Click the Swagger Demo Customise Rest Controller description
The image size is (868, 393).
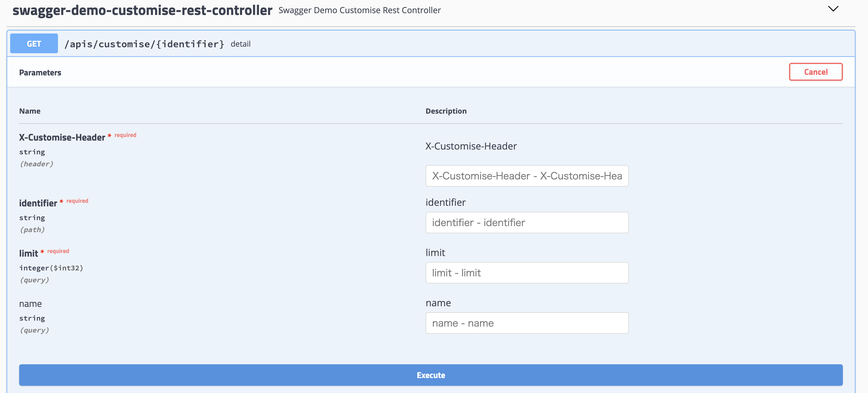tap(359, 10)
